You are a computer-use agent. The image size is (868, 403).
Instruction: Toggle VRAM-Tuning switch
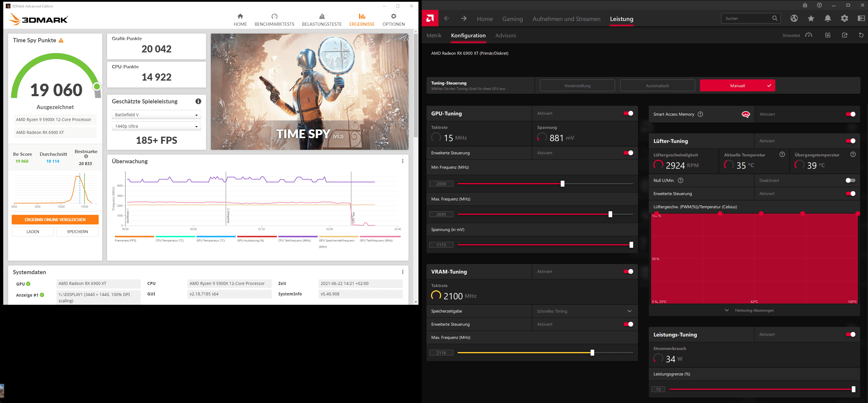tap(628, 272)
